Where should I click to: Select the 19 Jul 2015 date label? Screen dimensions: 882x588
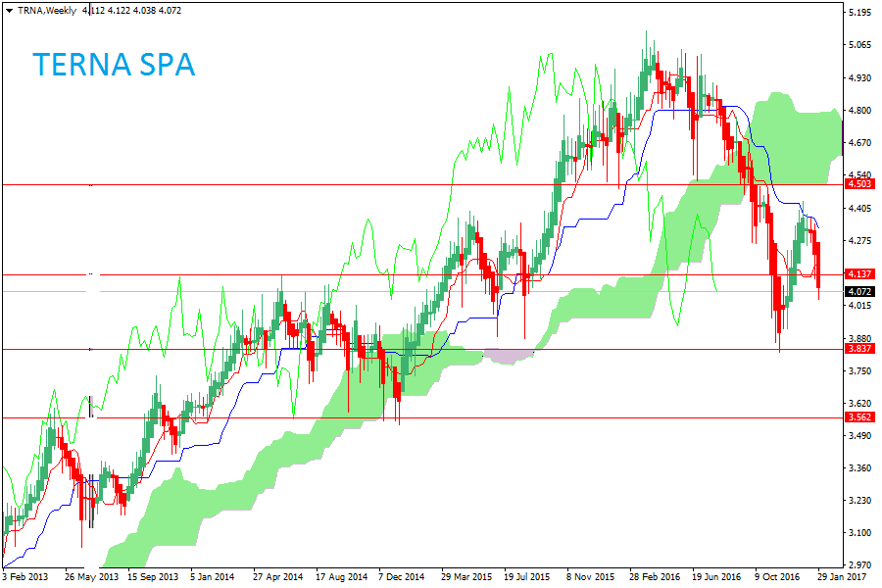point(526,577)
